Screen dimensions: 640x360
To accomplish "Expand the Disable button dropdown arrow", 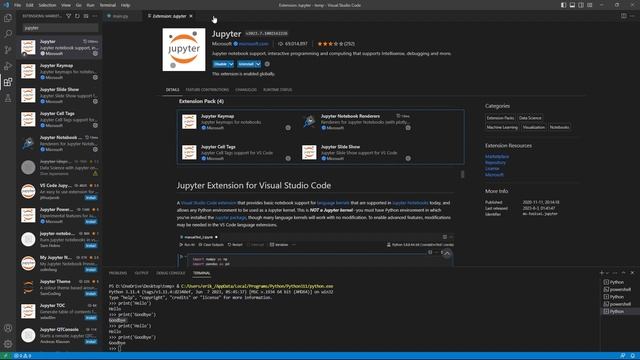I will pyautogui.click(x=231, y=64).
